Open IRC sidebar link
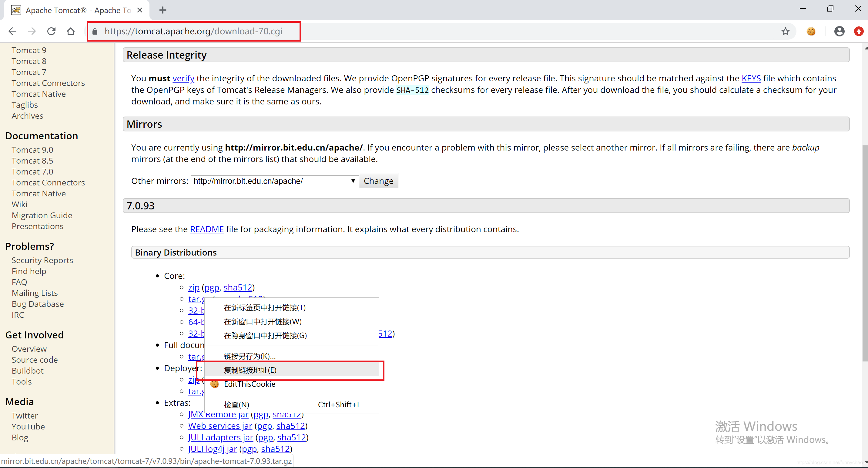 [18, 315]
